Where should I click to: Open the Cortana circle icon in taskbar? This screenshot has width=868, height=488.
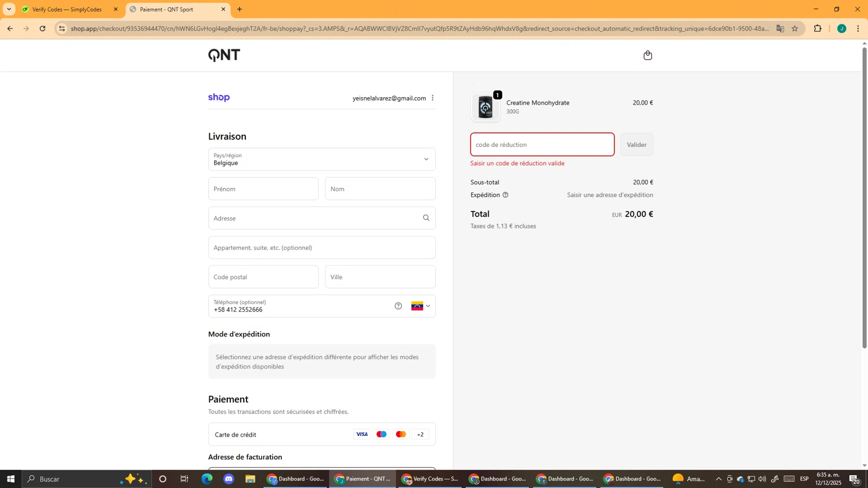(x=163, y=479)
